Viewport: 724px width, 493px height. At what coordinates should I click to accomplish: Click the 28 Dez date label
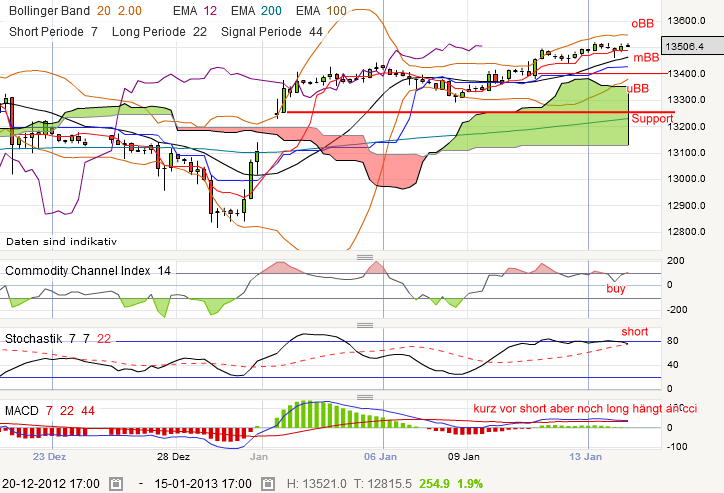tap(173, 457)
